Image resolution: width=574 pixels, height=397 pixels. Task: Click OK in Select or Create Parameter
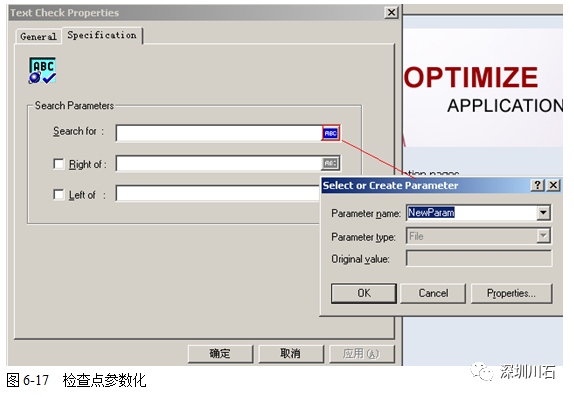364,293
